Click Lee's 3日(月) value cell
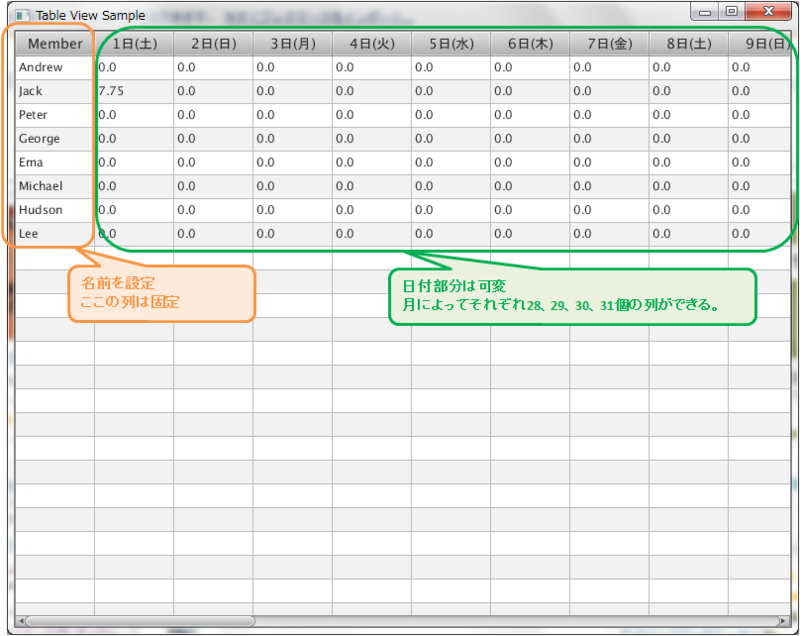The height and width of the screenshot is (636, 800). (292, 234)
